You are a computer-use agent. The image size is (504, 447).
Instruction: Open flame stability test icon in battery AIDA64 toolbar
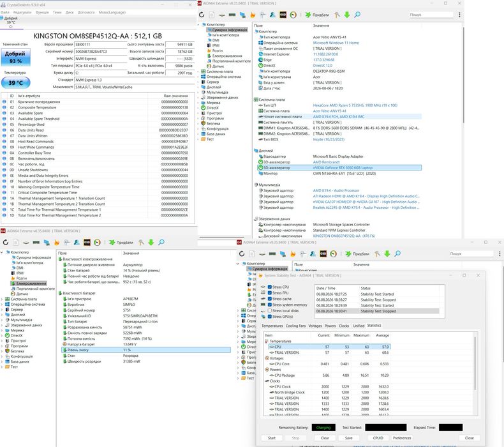(57, 242)
